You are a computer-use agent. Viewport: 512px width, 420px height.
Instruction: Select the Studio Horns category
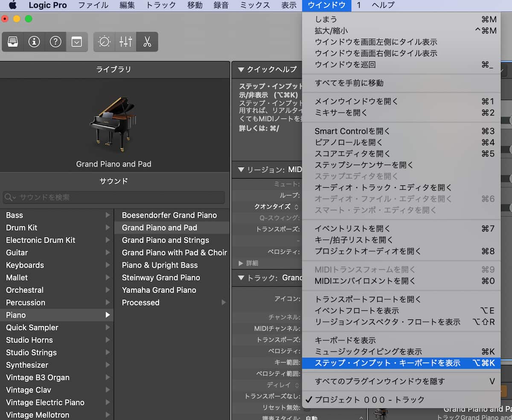(57, 340)
